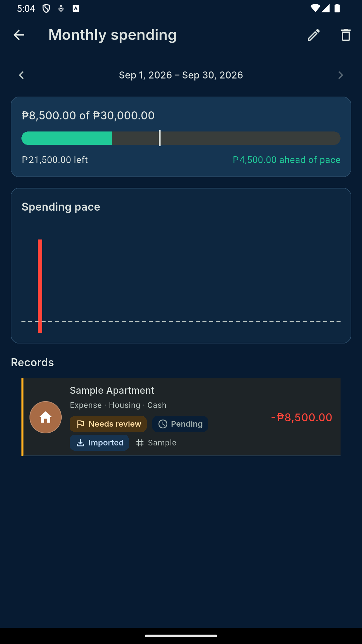Open the pencil edit icon
The width and height of the screenshot is (362, 644).
tap(314, 35)
